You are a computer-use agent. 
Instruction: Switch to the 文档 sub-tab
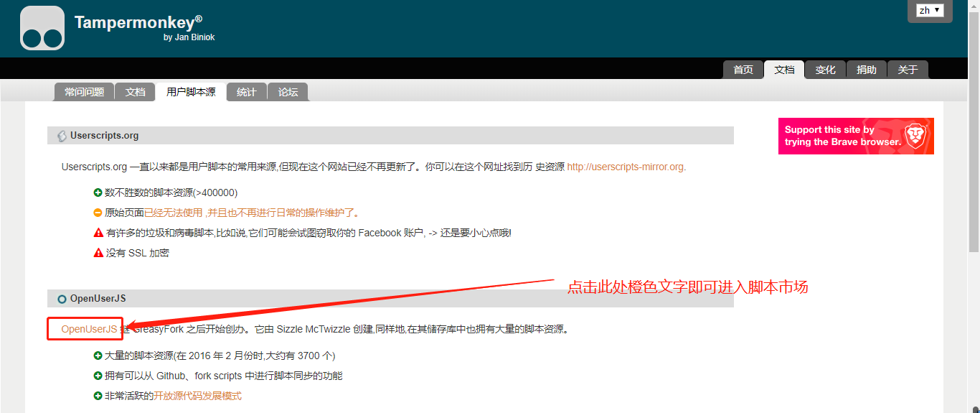pos(135,92)
